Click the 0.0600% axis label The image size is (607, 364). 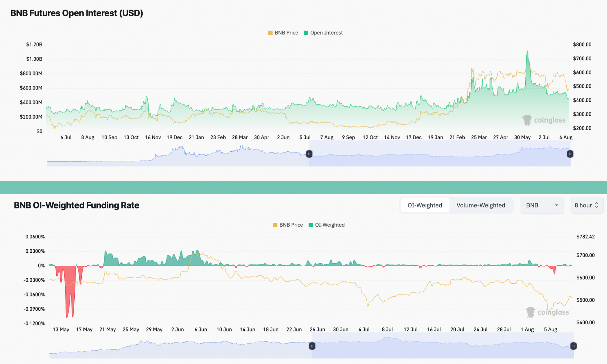(35, 237)
